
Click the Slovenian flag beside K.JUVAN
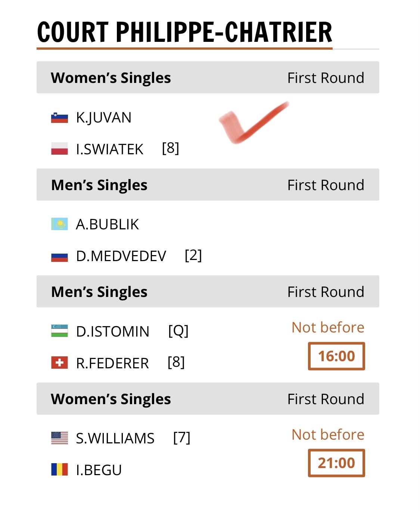(x=59, y=118)
